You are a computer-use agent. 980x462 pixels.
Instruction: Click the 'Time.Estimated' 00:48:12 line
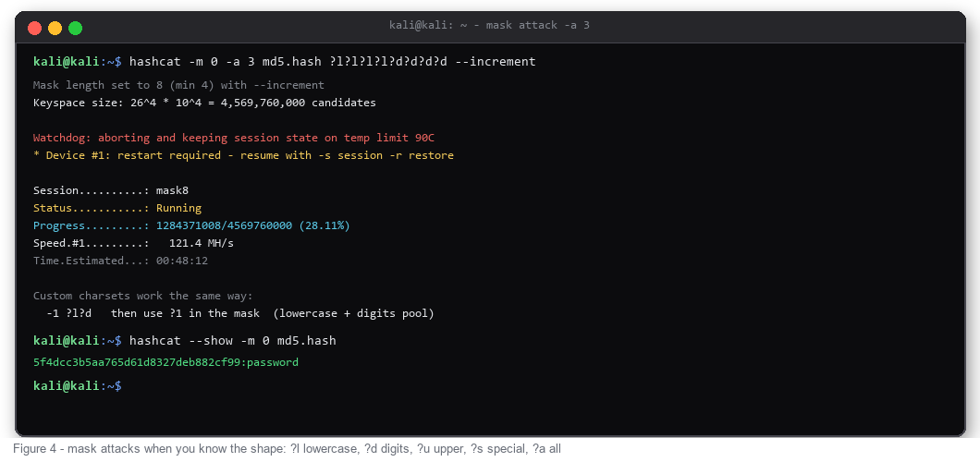pos(120,261)
